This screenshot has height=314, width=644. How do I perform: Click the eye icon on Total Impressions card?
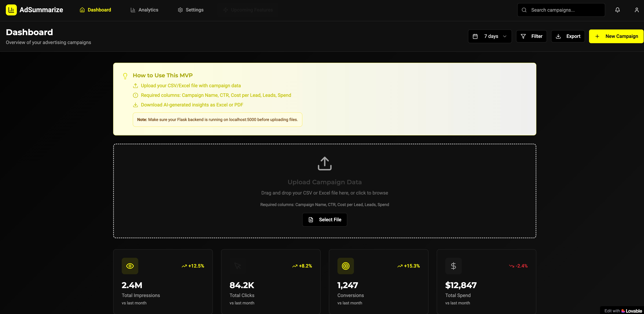coord(130,266)
